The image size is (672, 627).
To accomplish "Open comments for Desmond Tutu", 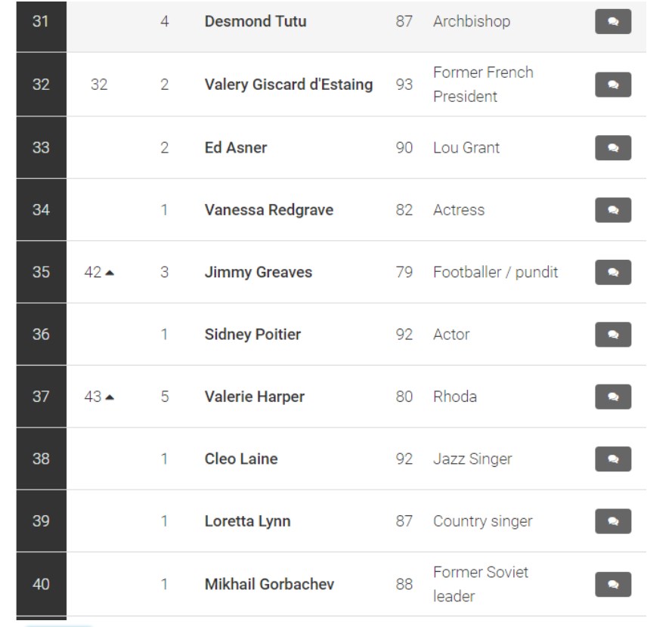I will 612,21.
